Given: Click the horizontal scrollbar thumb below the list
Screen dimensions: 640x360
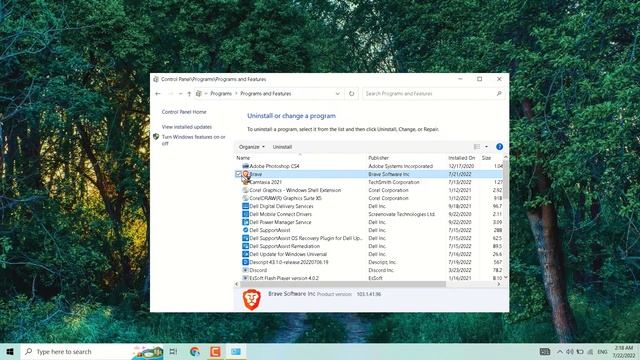Looking at the screenshot, I should coord(342,284).
